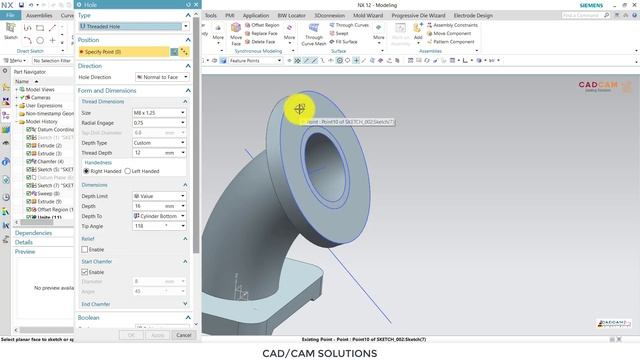Click the Part Navigator settings gear icon
The width and height of the screenshot is (640, 360).
pyautogui.click(x=5, y=71)
